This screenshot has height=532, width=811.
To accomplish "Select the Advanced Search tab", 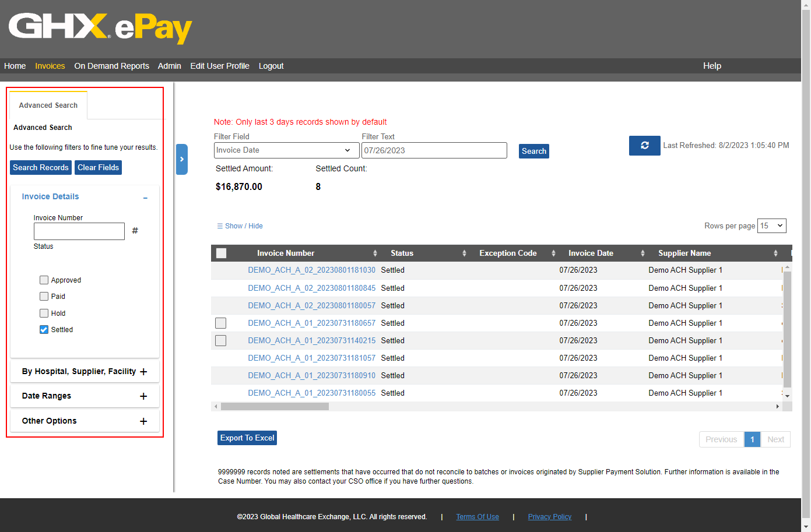I will point(48,105).
